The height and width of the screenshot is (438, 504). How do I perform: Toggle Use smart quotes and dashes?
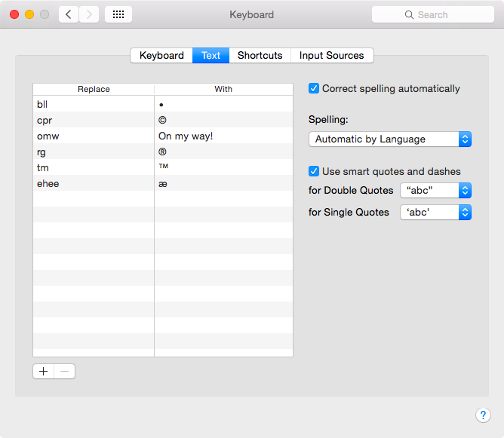click(314, 171)
